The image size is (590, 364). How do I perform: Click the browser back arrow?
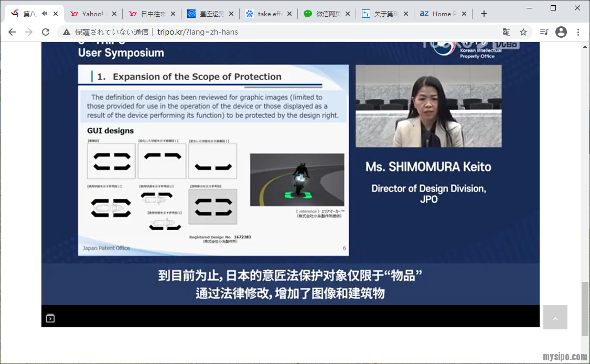12,32
